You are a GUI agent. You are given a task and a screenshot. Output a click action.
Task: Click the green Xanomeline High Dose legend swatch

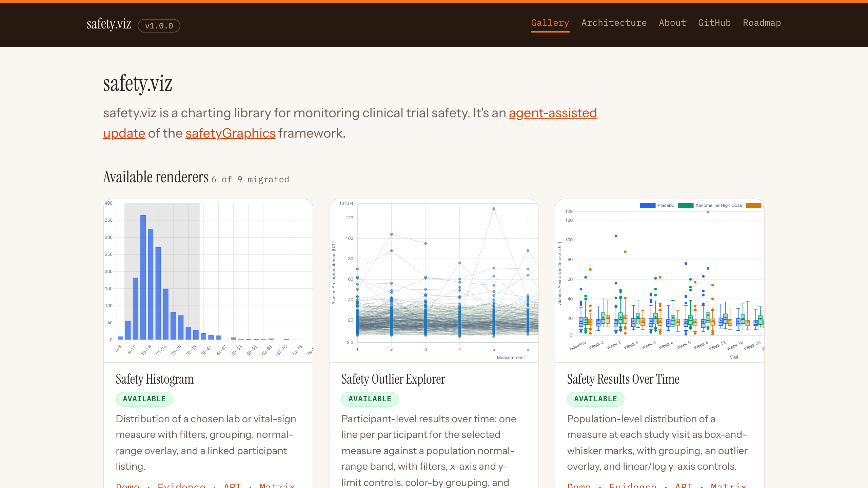686,205
